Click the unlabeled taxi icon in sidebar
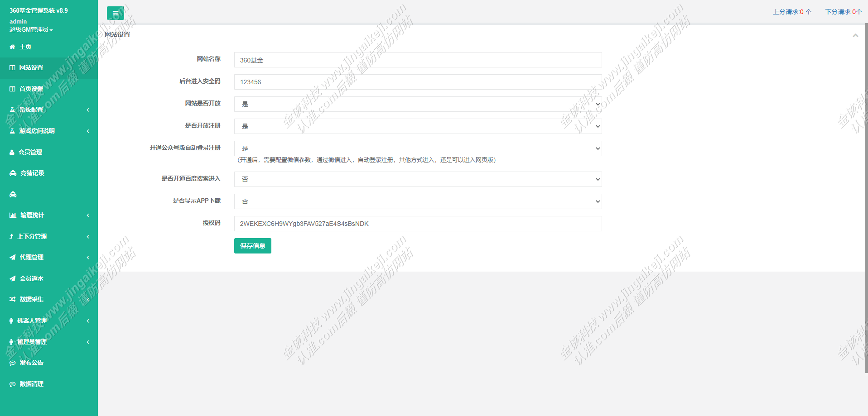This screenshot has height=416, width=868. (13, 194)
